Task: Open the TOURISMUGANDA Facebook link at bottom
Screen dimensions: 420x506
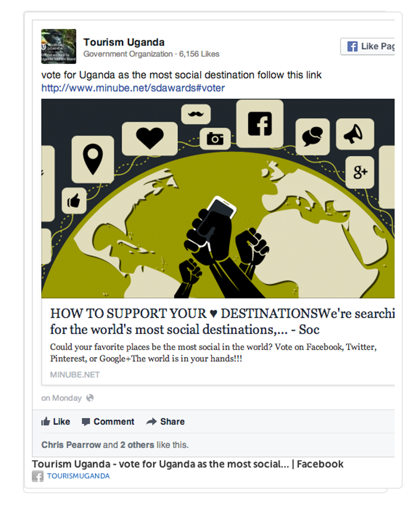Action: [78, 476]
